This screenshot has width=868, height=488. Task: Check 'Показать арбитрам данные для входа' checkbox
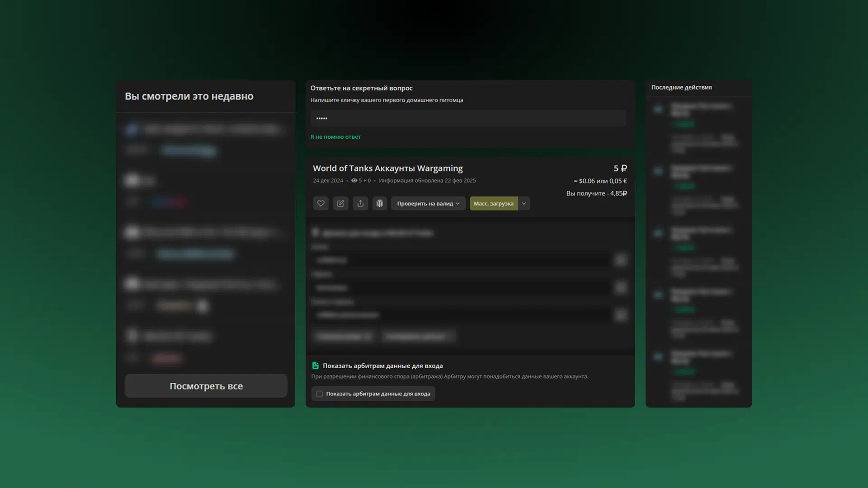(320, 394)
